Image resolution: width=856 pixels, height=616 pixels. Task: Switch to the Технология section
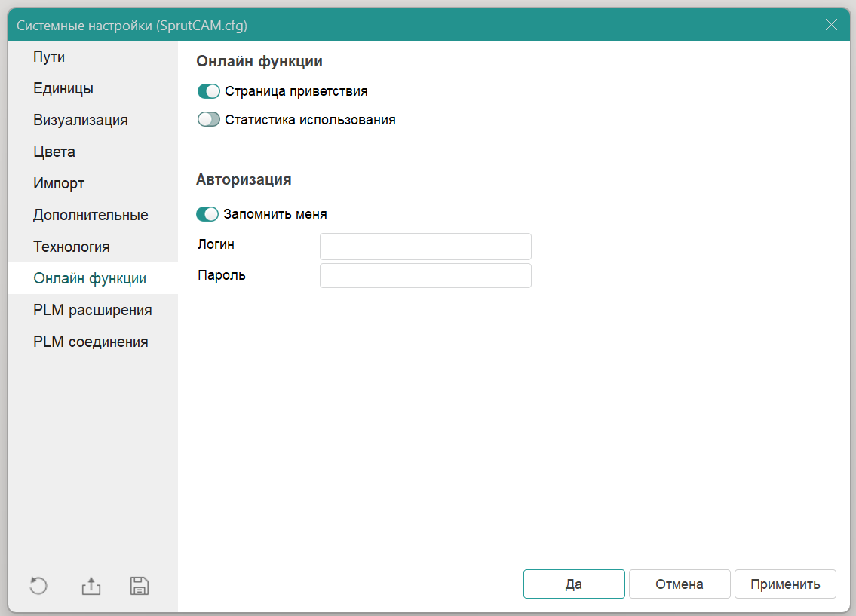click(x=72, y=247)
